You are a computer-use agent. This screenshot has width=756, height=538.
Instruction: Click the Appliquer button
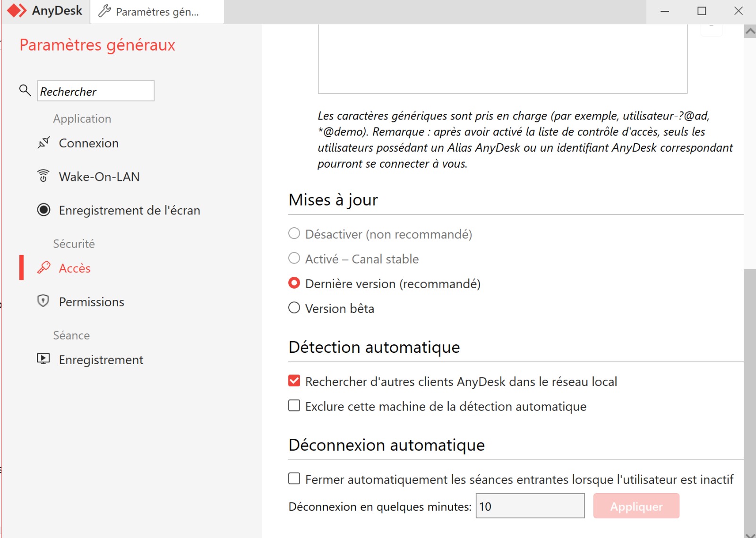point(636,506)
